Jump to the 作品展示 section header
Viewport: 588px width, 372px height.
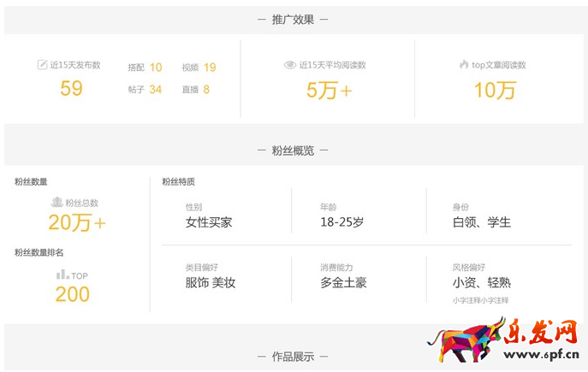[293, 357]
